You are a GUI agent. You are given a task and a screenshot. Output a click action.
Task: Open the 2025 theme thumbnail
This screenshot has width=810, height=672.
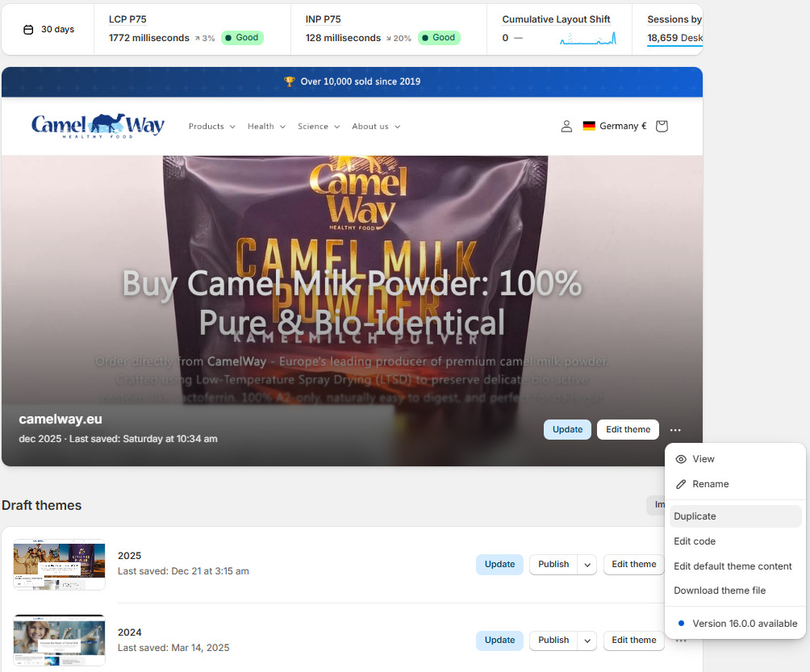[60, 565]
